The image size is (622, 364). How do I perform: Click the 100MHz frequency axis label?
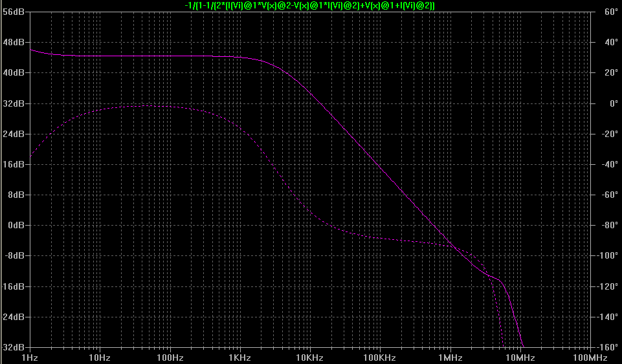590,358
